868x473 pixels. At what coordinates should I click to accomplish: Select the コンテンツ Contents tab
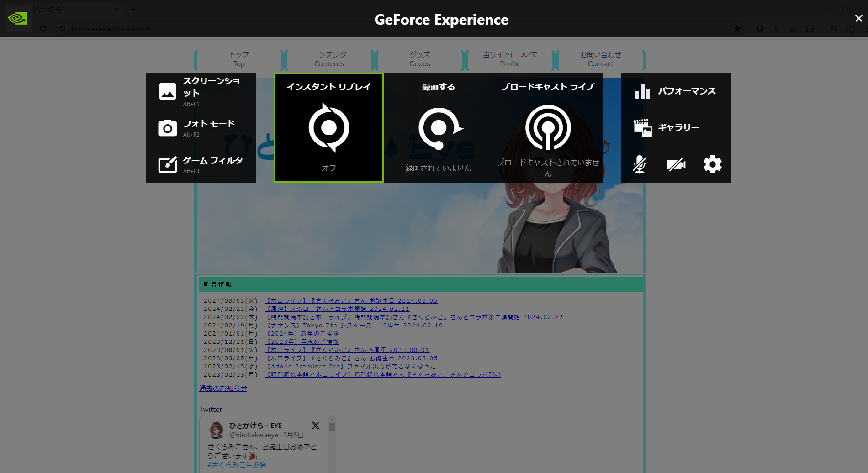pyautogui.click(x=329, y=59)
